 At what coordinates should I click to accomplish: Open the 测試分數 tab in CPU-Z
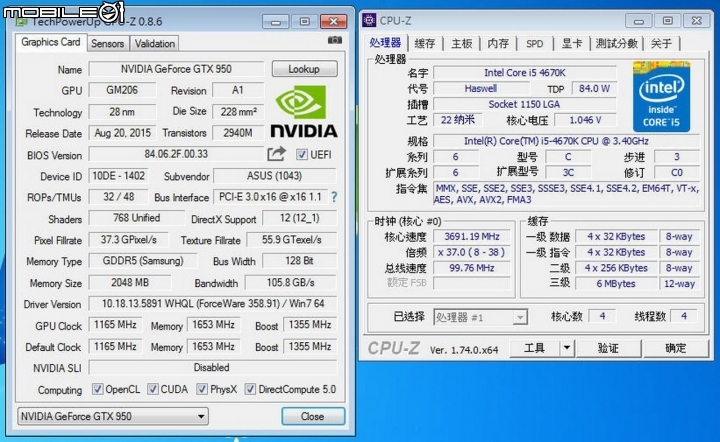(617, 44)
